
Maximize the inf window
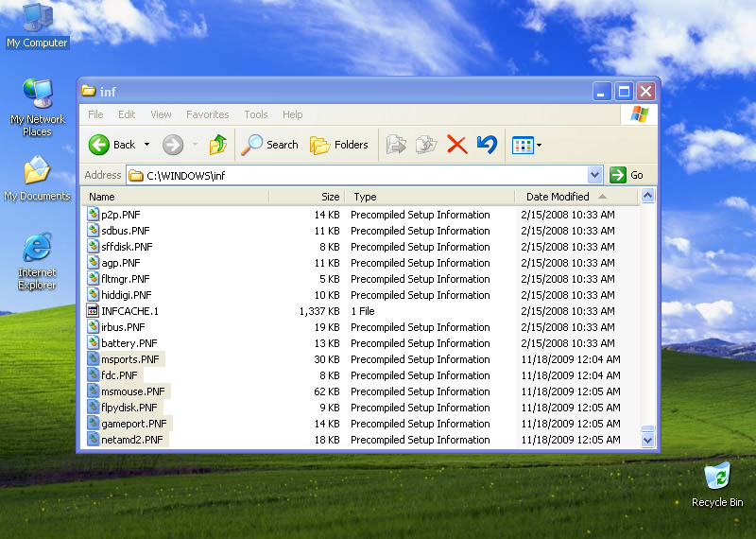click(x=624, y=91)
